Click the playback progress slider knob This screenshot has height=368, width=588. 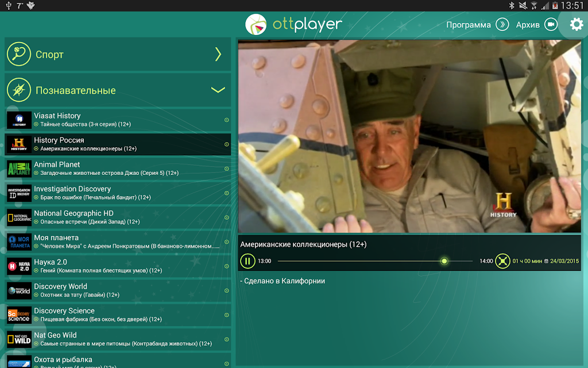[444, 261]
